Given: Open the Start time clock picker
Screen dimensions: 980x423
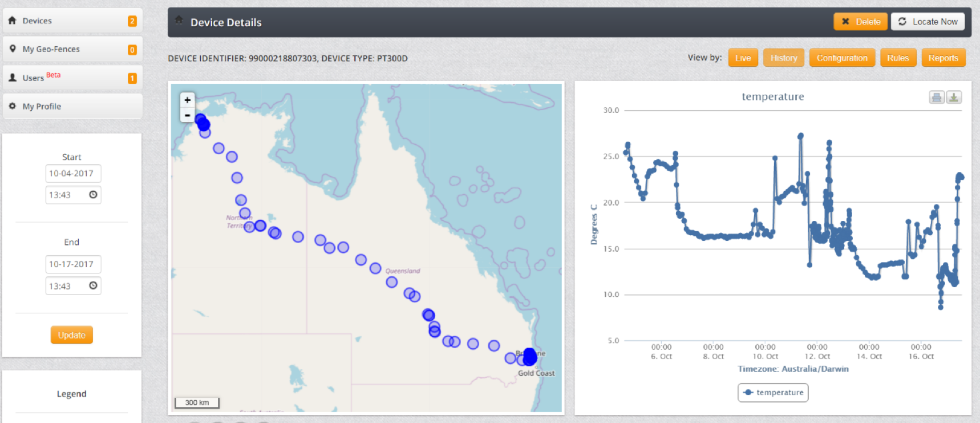Looking at the screenshot, I should [x=93, y=195].
